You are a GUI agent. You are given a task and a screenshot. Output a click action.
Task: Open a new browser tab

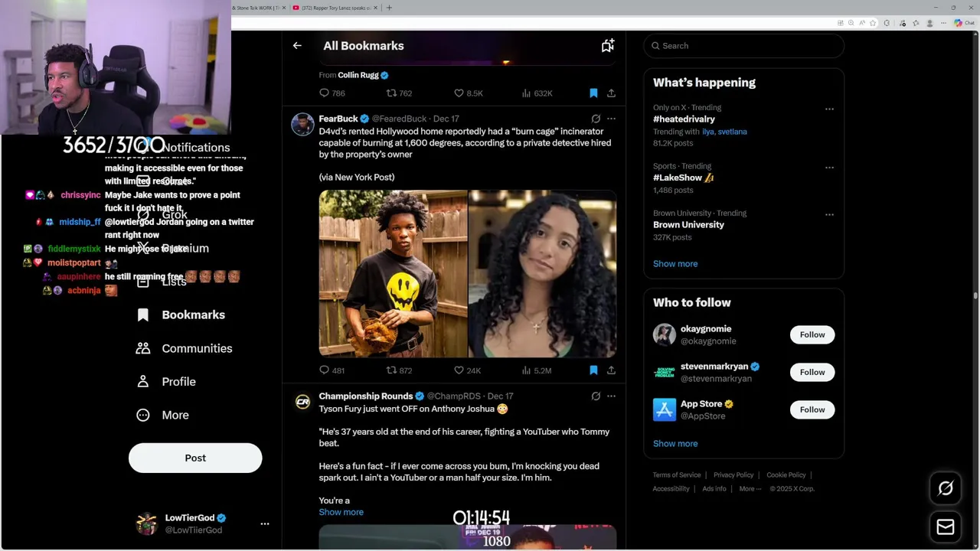click(389, 8)
